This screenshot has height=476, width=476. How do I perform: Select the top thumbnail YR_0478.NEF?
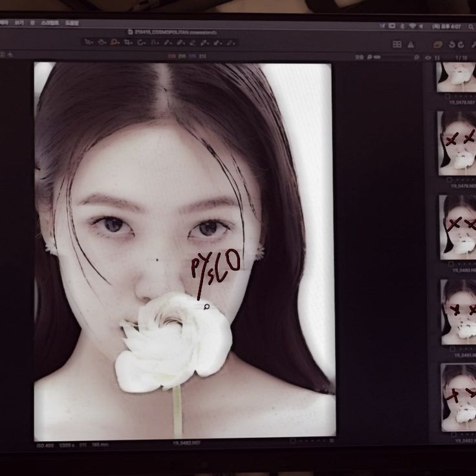[x=456, y=77]
